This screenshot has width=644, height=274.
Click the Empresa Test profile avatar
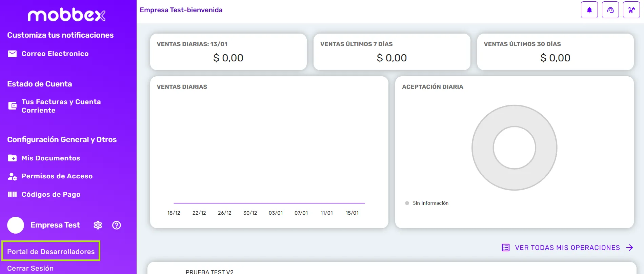click(x=16, y=225)
